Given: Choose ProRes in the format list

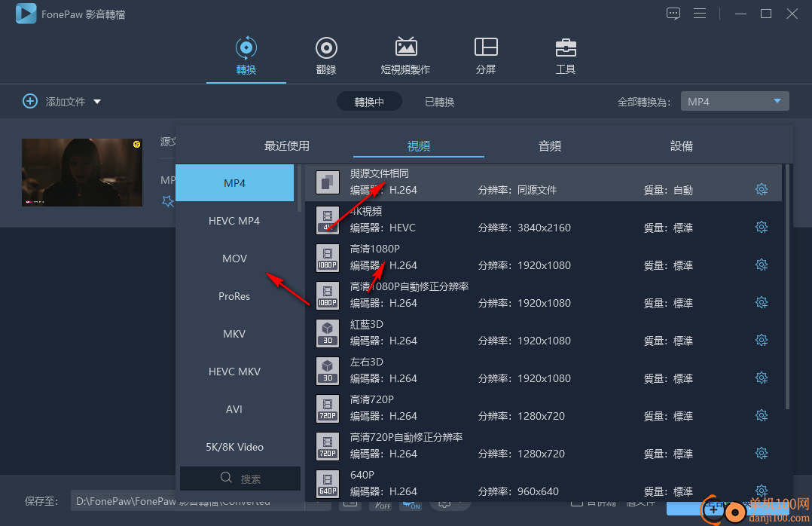Looking at the screenshot, I should (234, 296).
